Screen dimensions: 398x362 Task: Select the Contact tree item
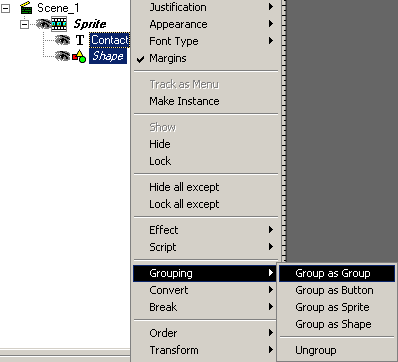[110, 40]
